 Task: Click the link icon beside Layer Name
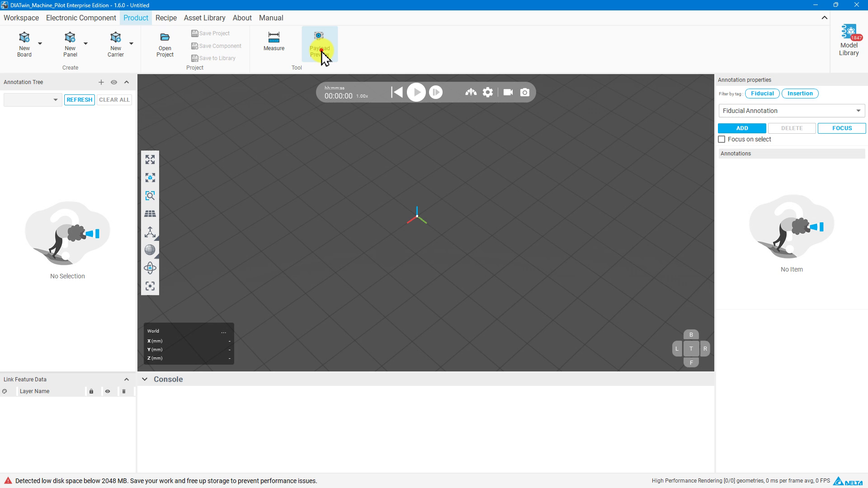5,391
